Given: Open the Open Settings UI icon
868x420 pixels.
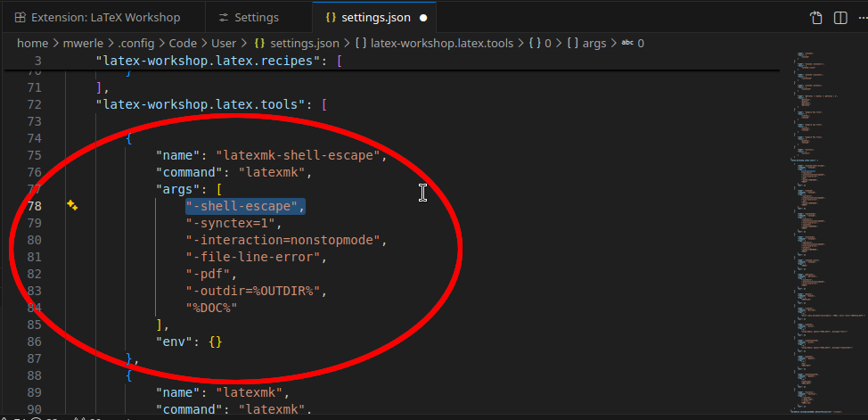Looking at the screenshot, I should click(x=816, y=18).
